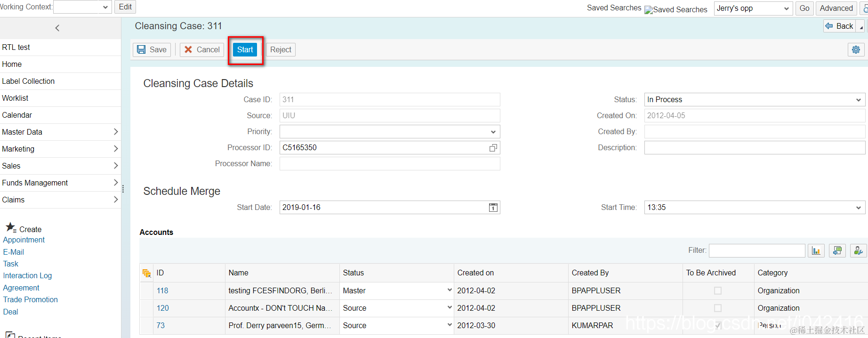Open the Start Date calendar picker icon
Viewport: 868px width, 338px height.
pos(493,208)
